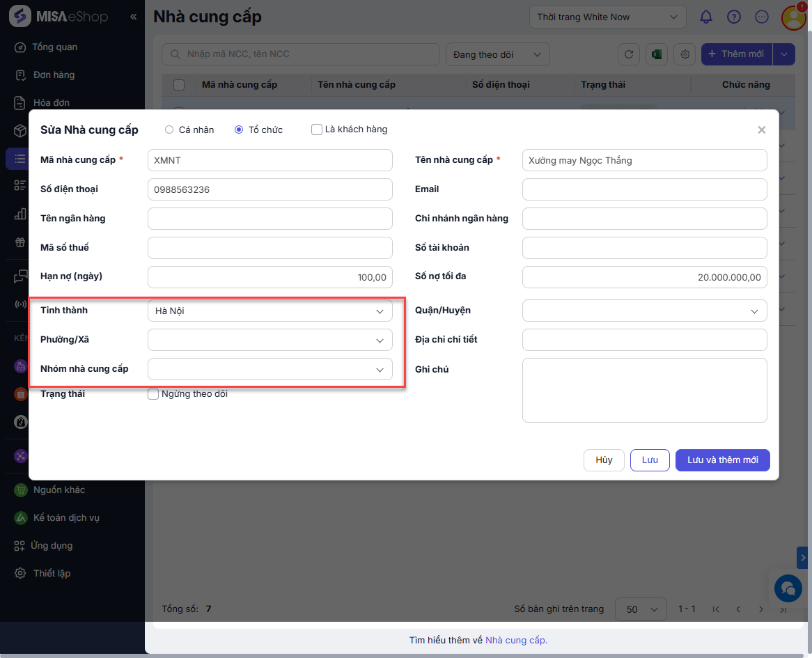Select the Tổ chức radio option

click(239, 130)
